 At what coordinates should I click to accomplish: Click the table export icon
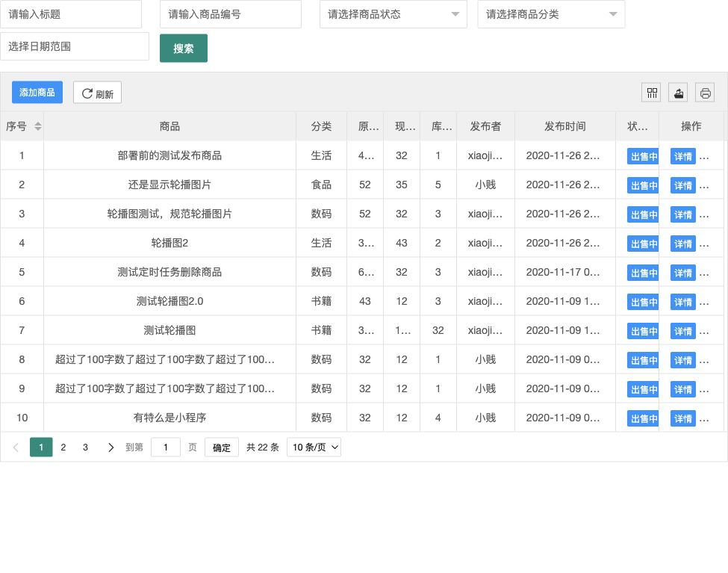pos(678,93)
